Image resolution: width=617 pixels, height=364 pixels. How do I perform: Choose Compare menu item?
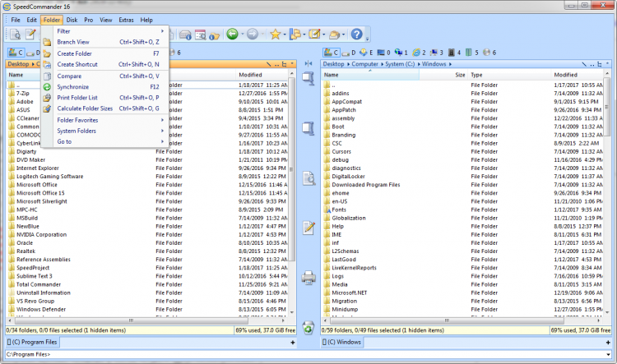click(105, 76)
